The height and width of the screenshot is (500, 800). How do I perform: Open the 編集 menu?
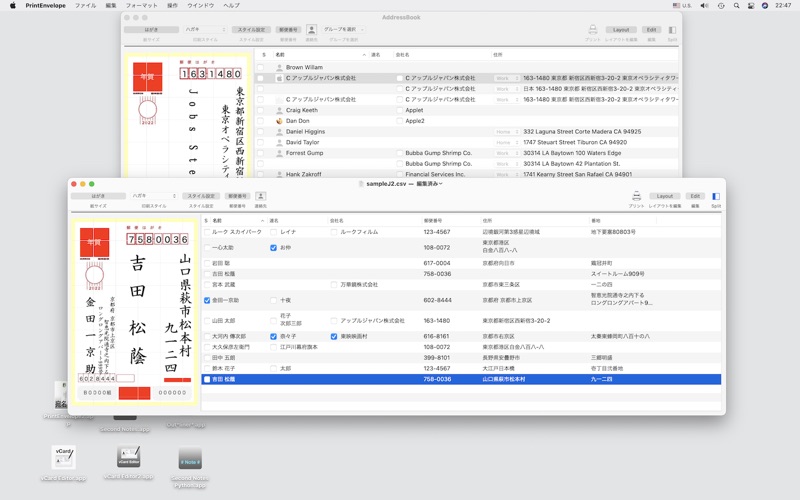[111, 6]
